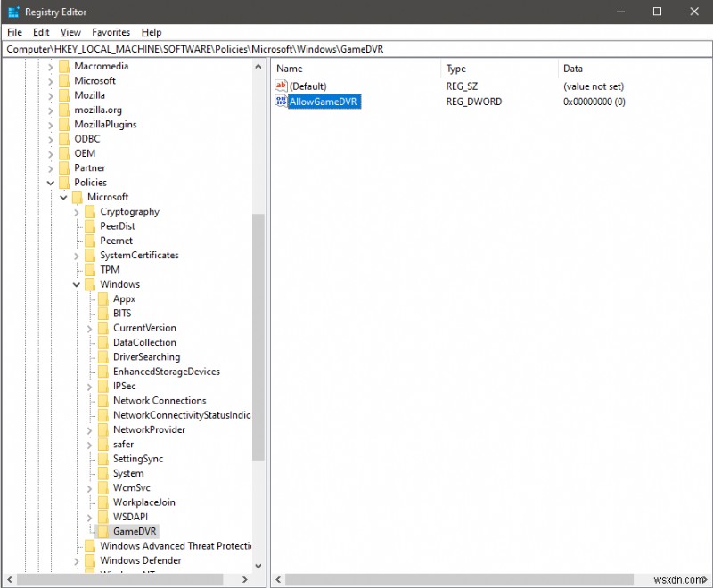Open the Edit menu
Viewport: 713px width, 588px height.
40,32
